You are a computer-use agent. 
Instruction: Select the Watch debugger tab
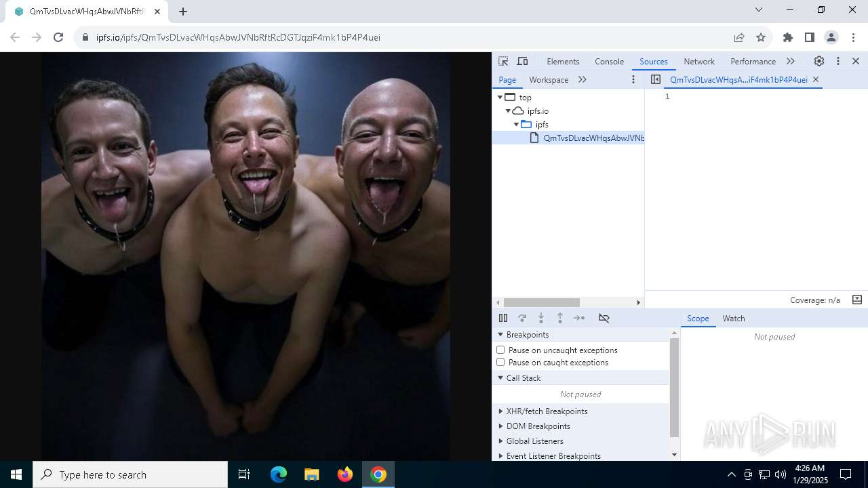point(734,319)
